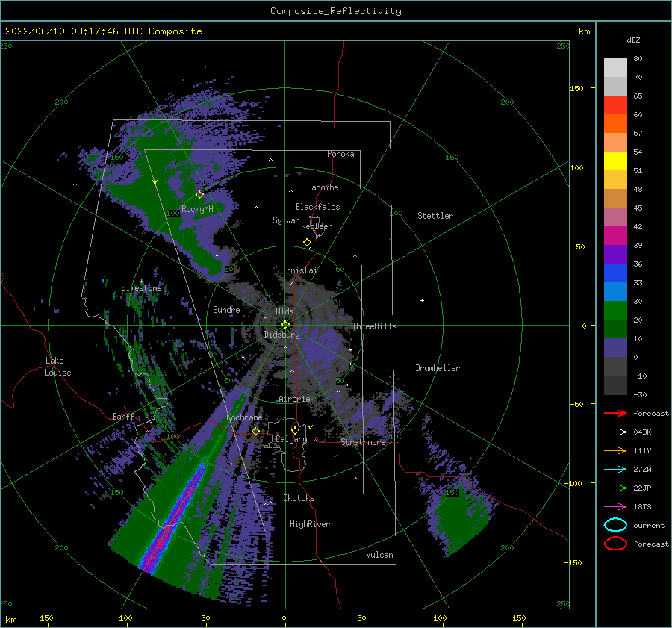Select the HighRiver label

click(310, 524)
